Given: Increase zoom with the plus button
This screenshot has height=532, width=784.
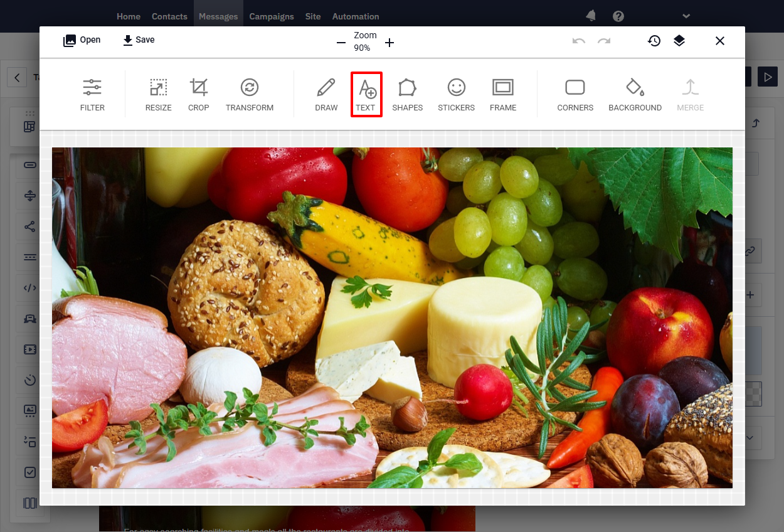Looking at the screenshot, I should [389, 43].
